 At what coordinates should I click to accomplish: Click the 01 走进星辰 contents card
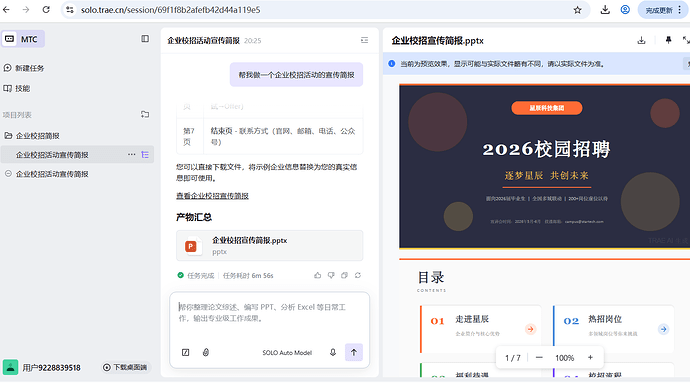click(480, 329)
